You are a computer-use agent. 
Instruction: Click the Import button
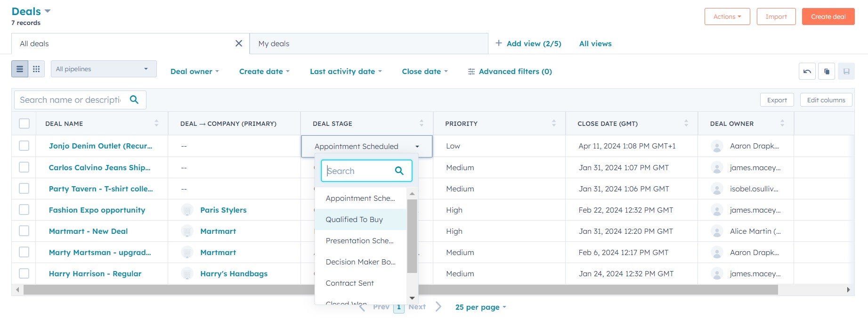776,16
